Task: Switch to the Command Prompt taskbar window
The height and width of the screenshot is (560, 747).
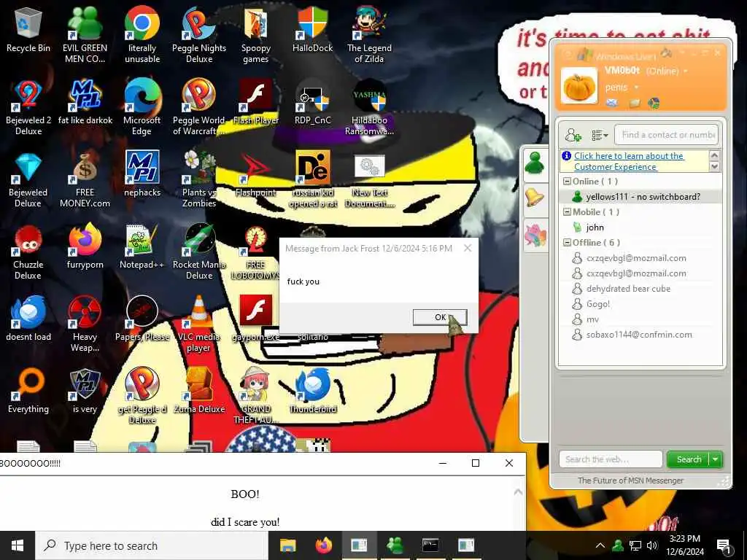Action: (430, 545)
